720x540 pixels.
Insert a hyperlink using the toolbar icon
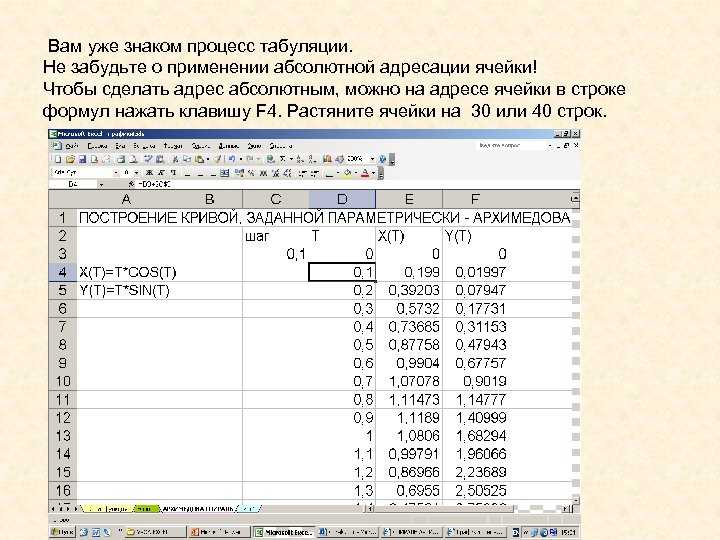tap(271, 159)
